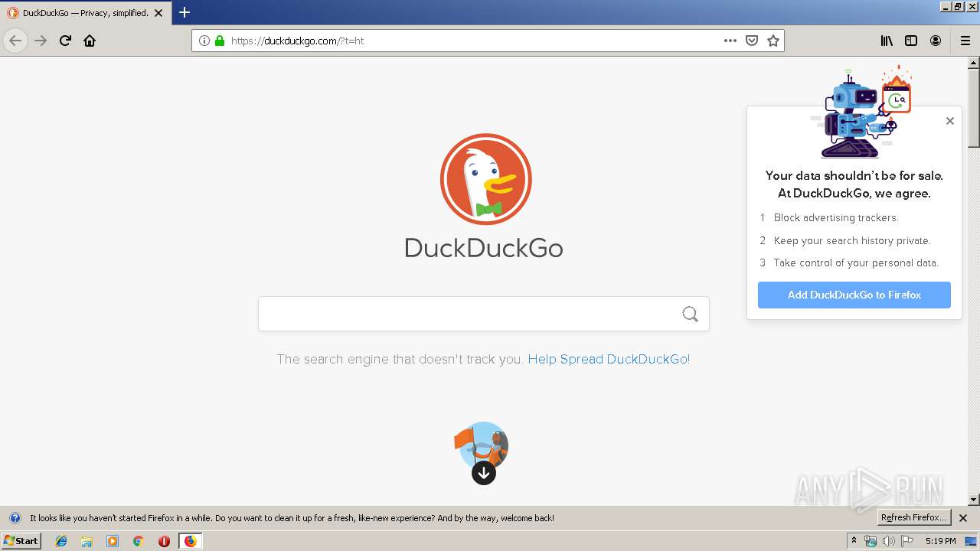
Task: Select Firefox in the taskbar
Action: [x=191, y=541]
